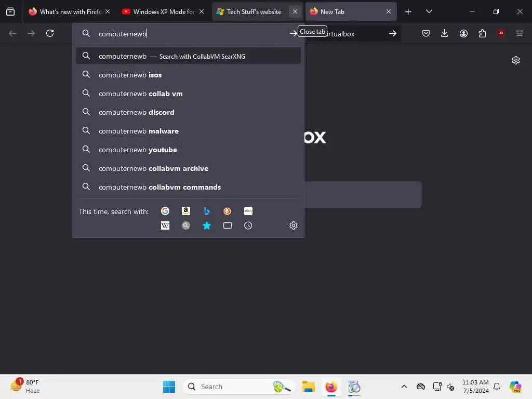Screen dimensions: 532x399
Task: Open Copilot preview icon in taskbar
Action: [x=515, y=387]
